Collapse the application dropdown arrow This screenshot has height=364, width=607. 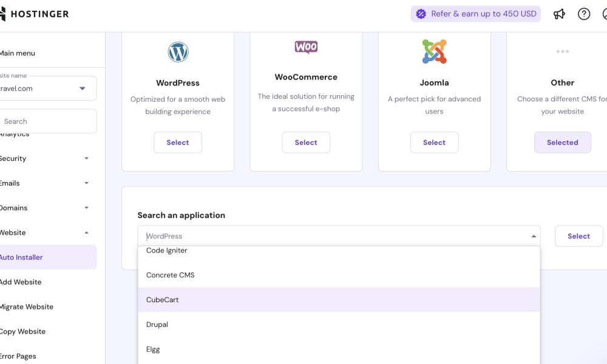(534, 236)
